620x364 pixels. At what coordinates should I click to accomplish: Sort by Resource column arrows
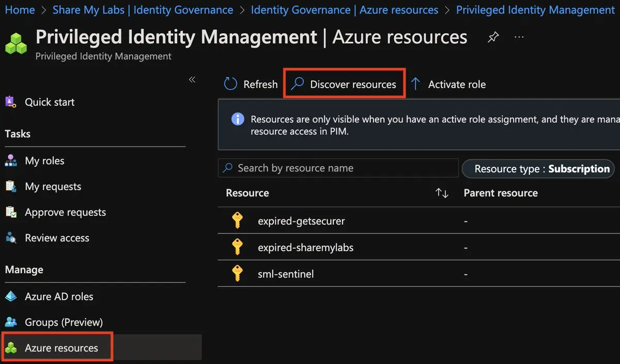442,193
